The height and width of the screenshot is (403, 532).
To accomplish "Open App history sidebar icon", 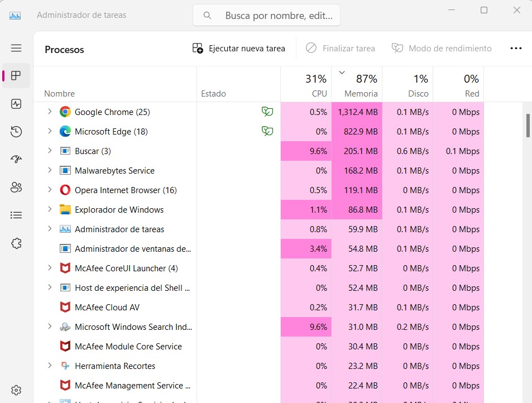I will [16, 132].
